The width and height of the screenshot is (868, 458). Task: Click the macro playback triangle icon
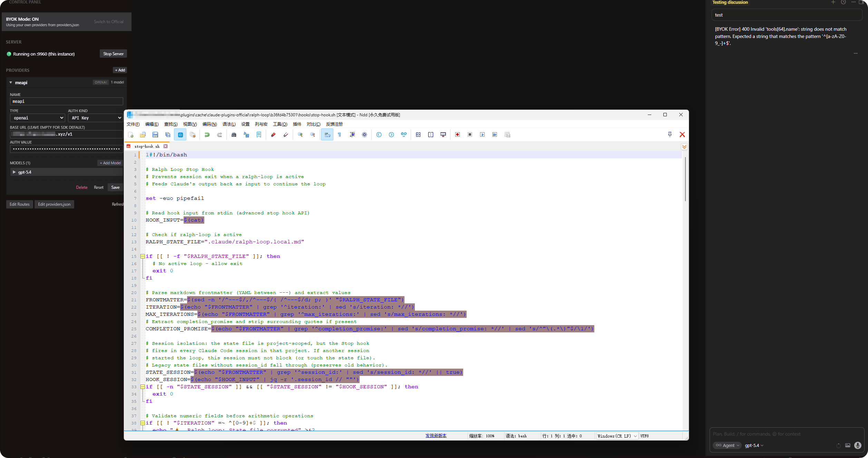(482, 135)
